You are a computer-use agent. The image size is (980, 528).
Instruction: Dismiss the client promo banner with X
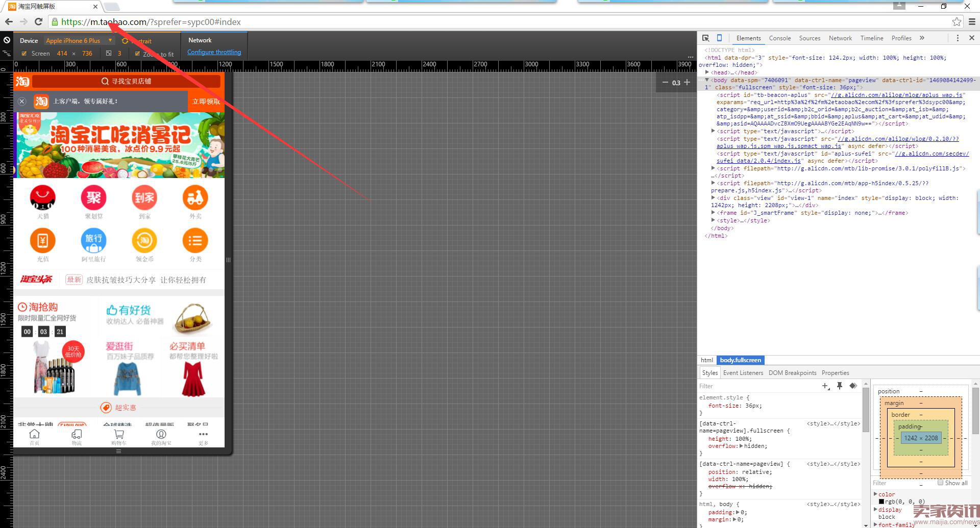[22, 102]
